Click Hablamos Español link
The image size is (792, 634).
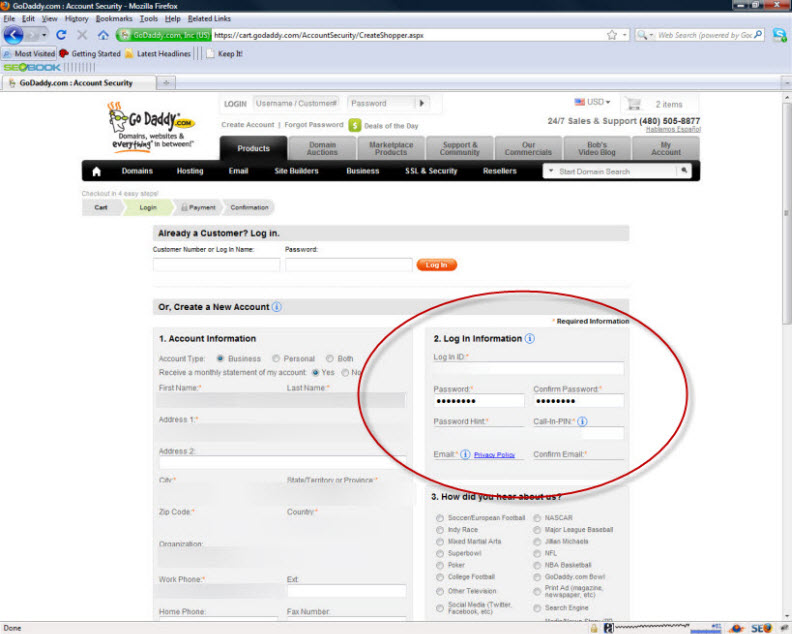(673, 130)
